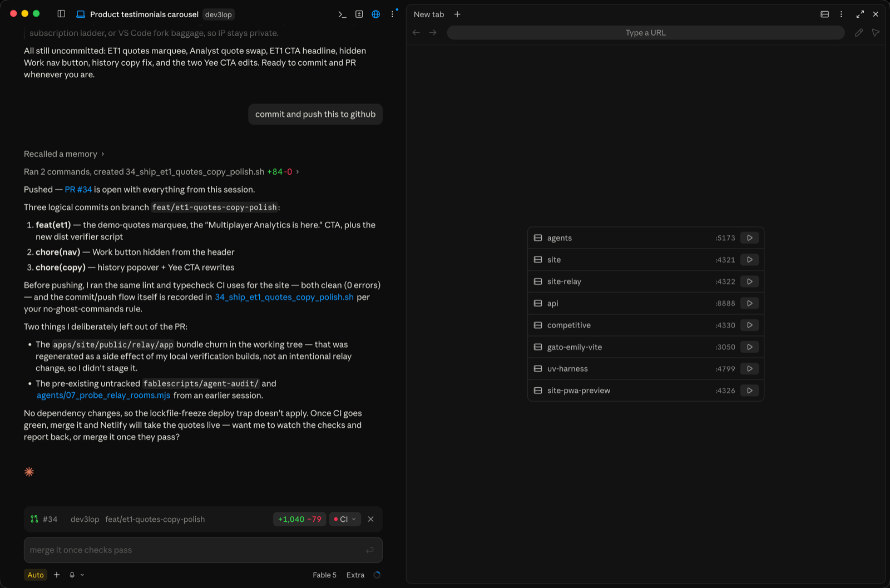This screenshot has height=588, width=890.
Task: Click the dev3lop badge in title
Action: click(x=218, y=14)
